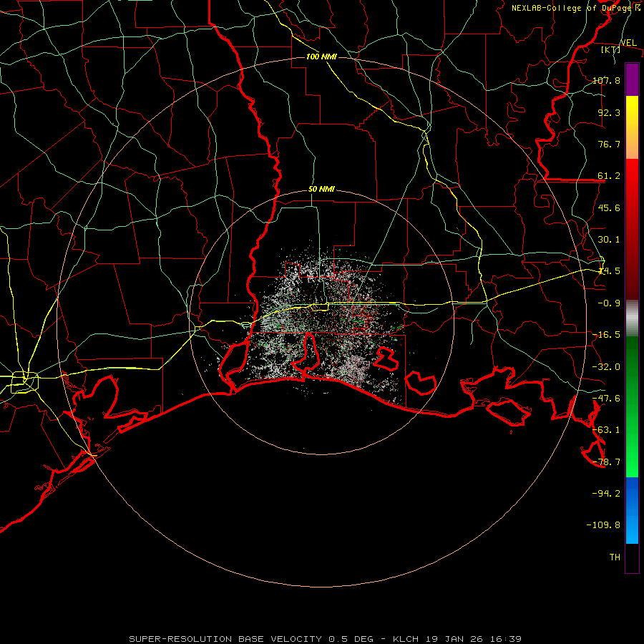Click the 50 NMI range ring label

[x=321, y=190]
